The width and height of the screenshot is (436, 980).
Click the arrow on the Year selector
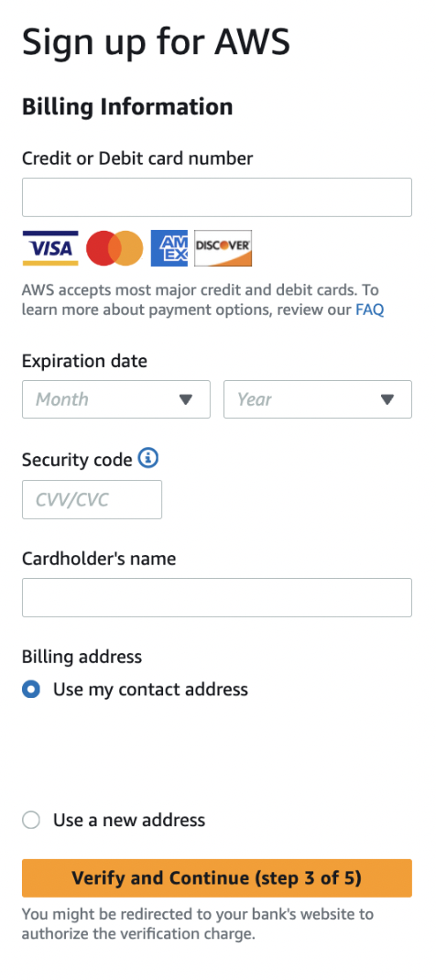387,400
